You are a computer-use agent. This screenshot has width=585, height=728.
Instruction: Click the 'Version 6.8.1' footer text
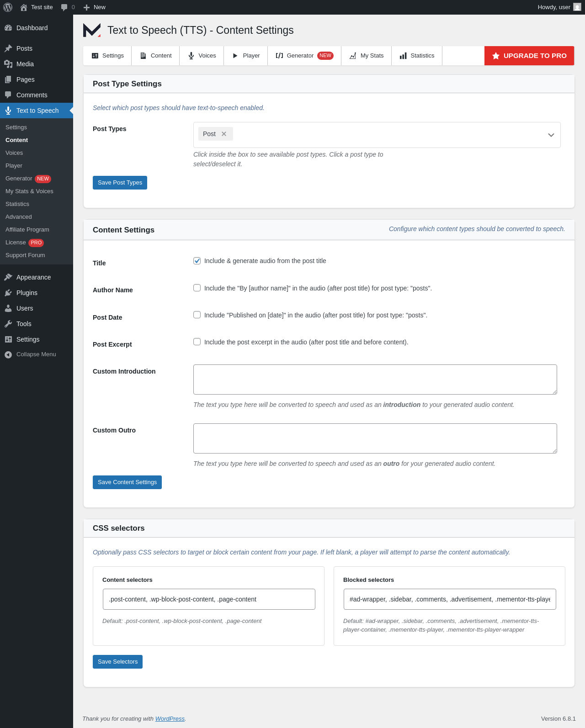coord(558,719)
